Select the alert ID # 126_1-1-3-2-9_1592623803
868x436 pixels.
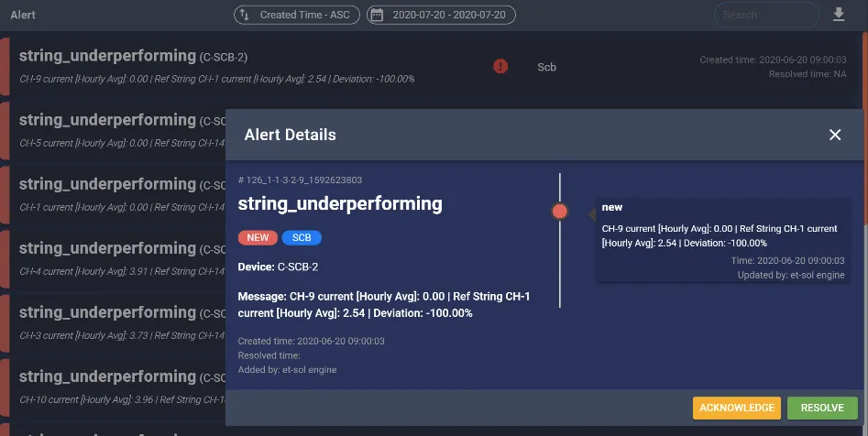coord(300,180)
